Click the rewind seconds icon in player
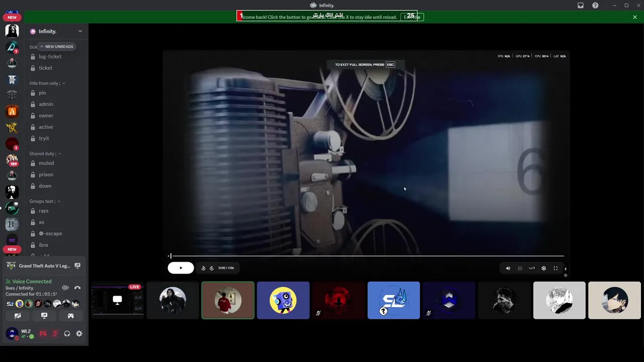Viewport: 644px width, 362px height. point(203,268)
